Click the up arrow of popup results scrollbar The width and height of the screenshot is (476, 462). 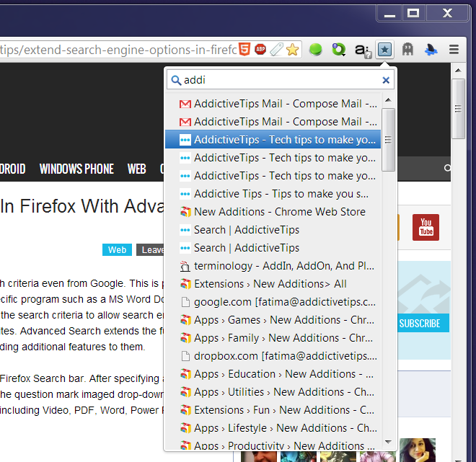[388, 99]
